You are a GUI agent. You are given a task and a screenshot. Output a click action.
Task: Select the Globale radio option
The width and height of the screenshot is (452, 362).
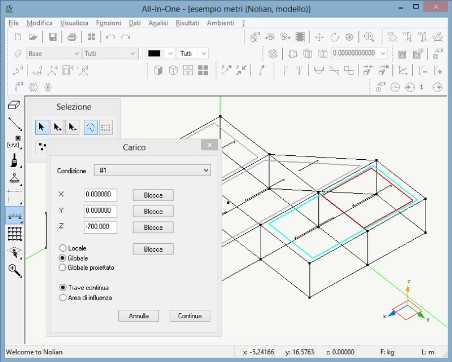pyautogui.click(x=62, y=258)
